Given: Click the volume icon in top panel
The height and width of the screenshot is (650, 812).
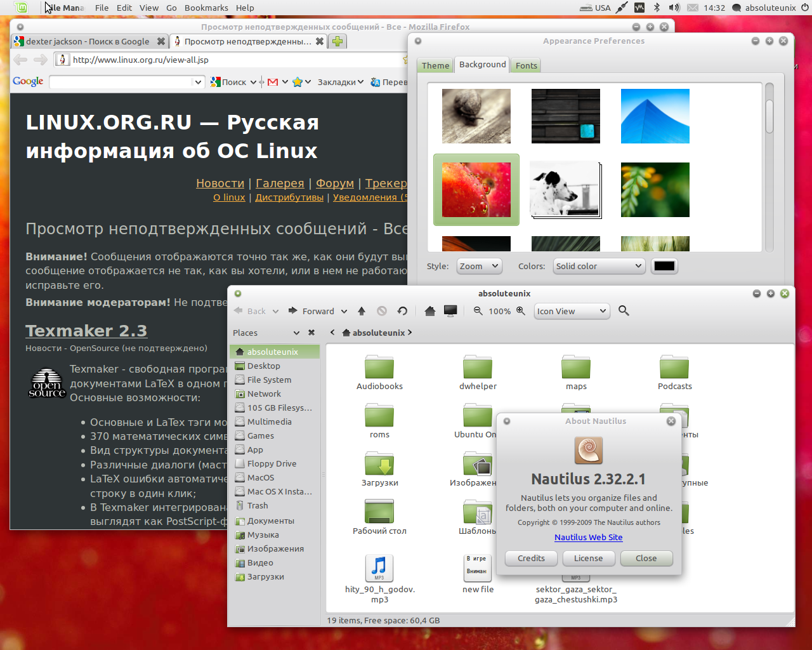Looking at the screenshot, I should coord(674,8).
